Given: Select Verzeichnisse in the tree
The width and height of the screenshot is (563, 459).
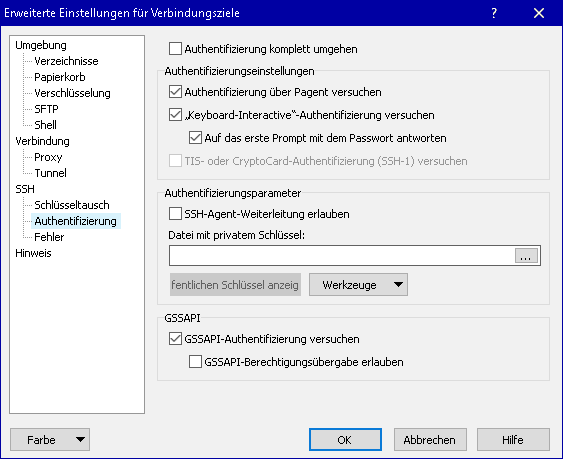Looking at the screenshot, I should [66, 61].
